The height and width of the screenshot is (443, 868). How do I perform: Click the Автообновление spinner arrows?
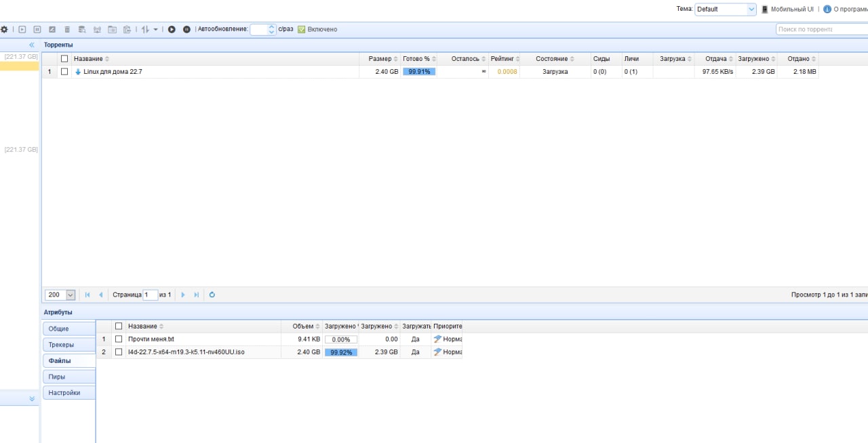tap(272, 29)
